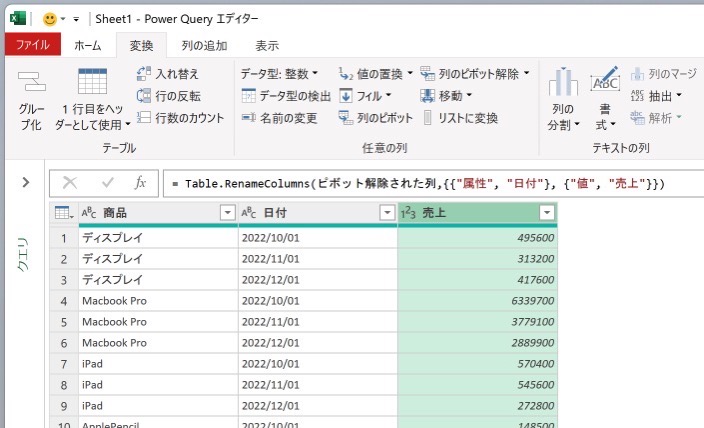
Task: Click the フィル down-arrow icon
Action: (346, 96)
